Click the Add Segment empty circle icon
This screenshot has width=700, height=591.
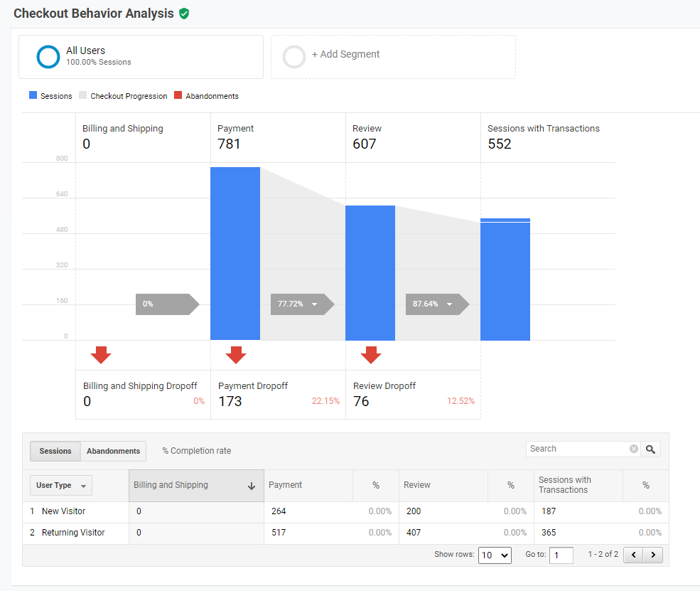tap(294, 57)
